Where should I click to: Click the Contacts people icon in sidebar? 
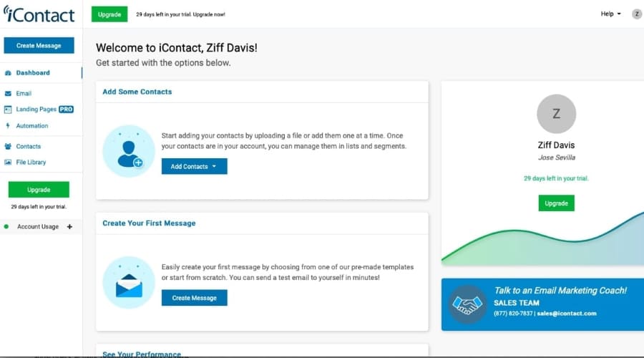[x=8, y=147]
